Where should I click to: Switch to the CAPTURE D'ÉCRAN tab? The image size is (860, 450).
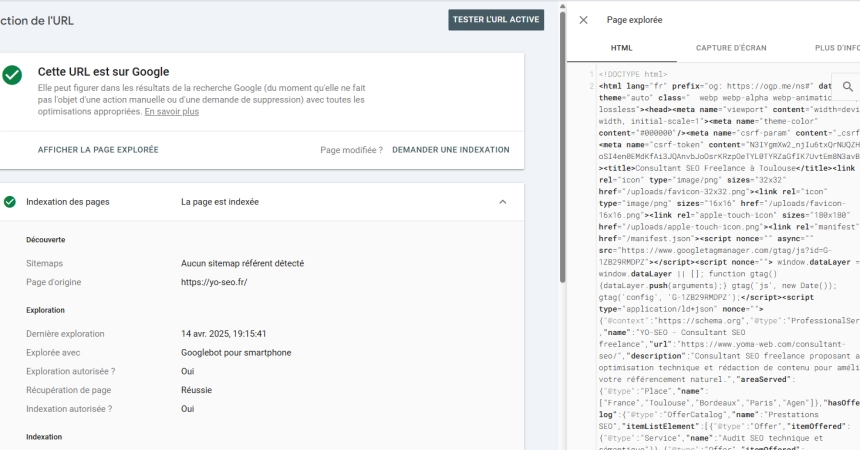[731, 48]
